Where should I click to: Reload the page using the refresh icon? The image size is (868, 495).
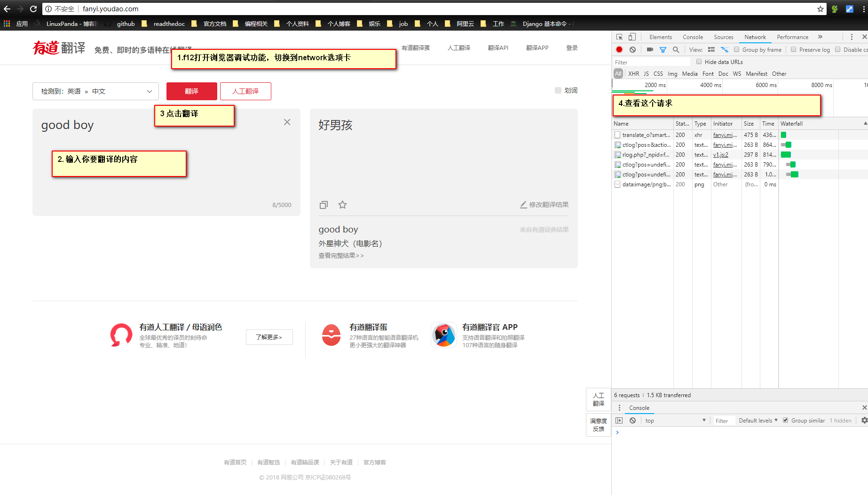click(33, 8)
